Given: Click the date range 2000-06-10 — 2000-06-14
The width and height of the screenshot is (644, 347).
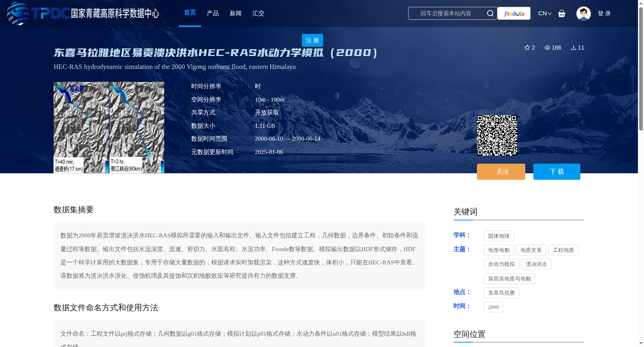Looking at the screenshot, I should pos(287,139).
